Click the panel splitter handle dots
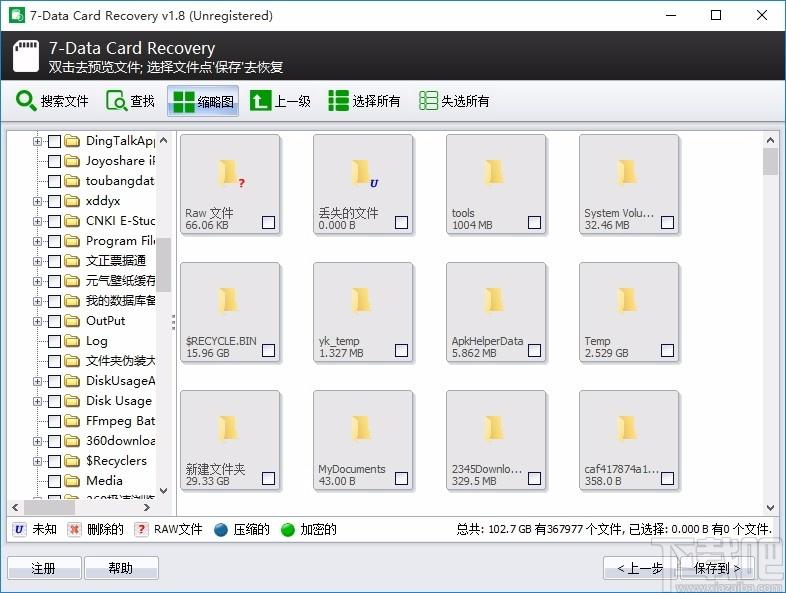The height and width of the screenshot is (593, 786). (173, 322)
